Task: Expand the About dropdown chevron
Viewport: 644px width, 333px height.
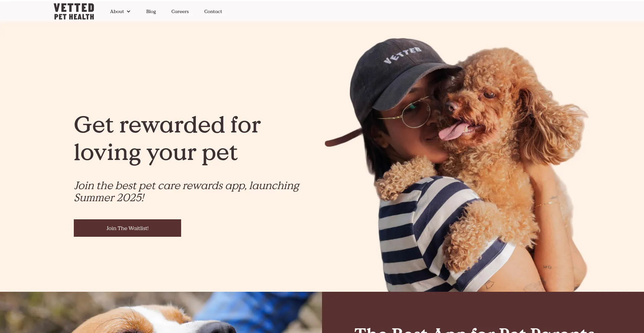Action: tap(128, 12)
